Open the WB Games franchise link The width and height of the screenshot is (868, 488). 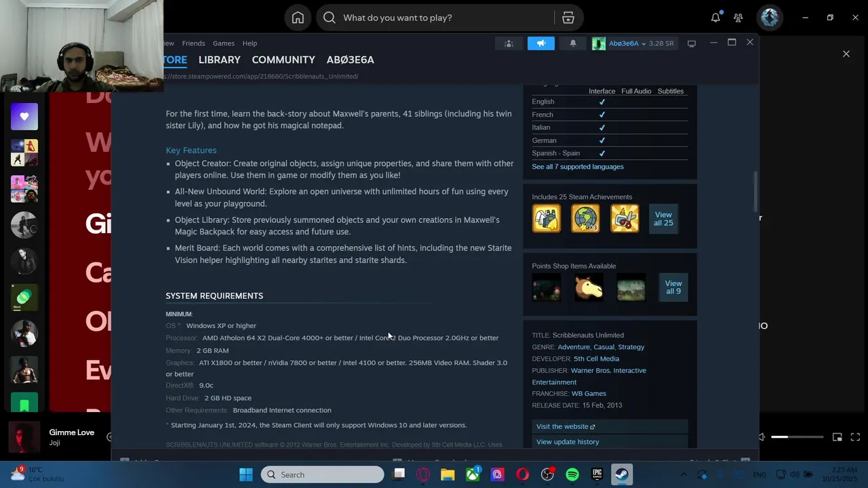[x=589, y=394]
